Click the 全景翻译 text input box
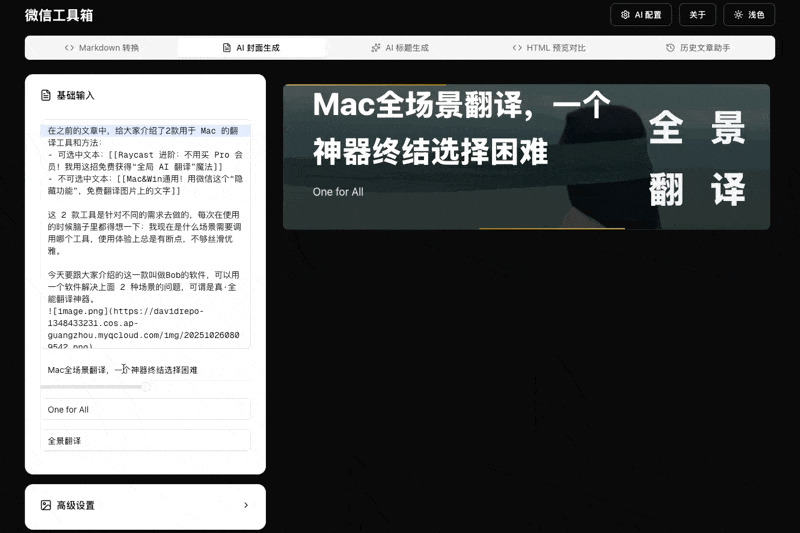The width and height of the screenshot is (800, 533). pyautogui.click(x=145, y=441)
